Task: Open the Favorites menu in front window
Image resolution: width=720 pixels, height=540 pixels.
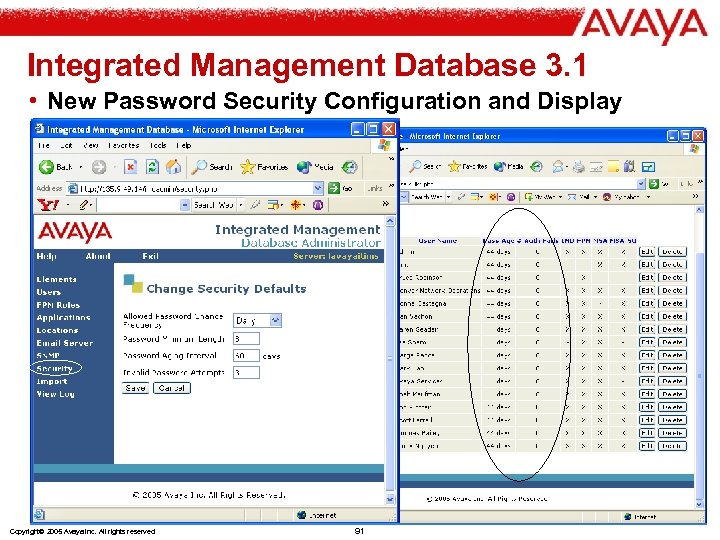Action: click(x=124, y=145)
